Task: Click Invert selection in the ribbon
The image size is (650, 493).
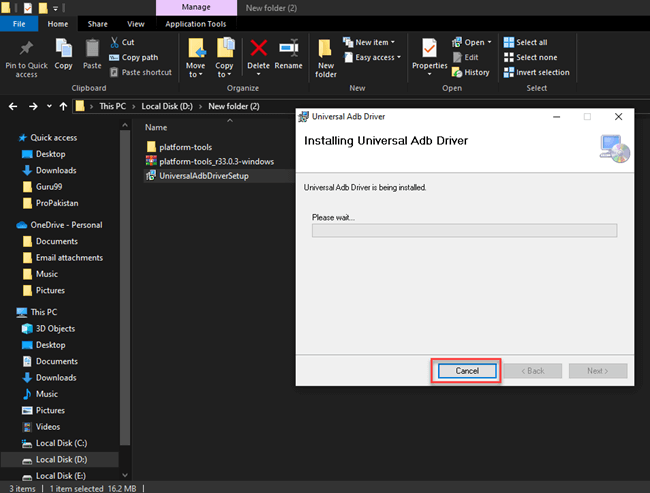Action: pos(541,72)
